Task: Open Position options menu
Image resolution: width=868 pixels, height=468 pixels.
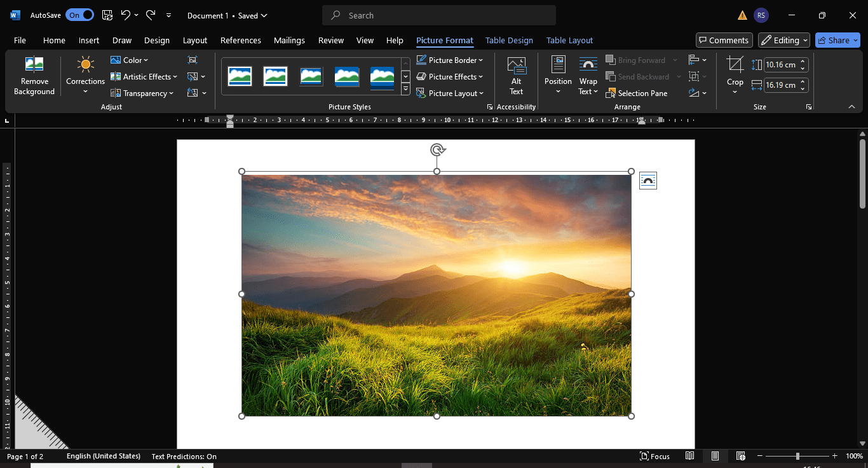Action: coord(558,76)
